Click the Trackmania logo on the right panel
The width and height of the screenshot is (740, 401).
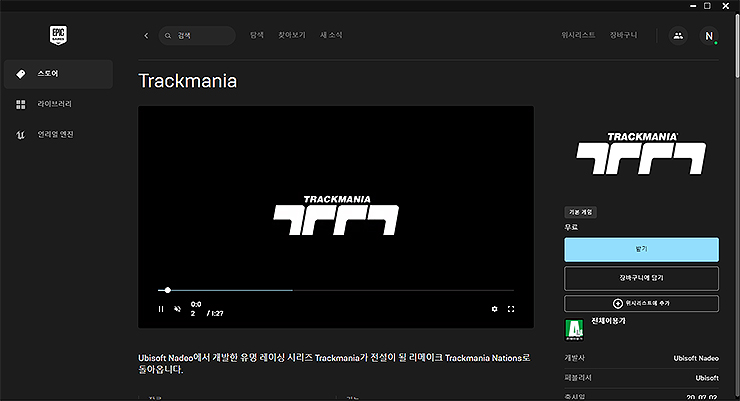641,153
